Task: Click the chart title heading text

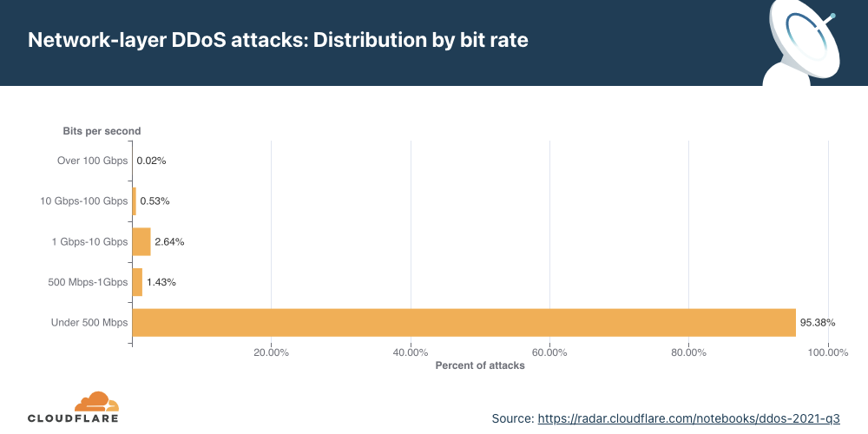Action: click(x=279, y=41)
